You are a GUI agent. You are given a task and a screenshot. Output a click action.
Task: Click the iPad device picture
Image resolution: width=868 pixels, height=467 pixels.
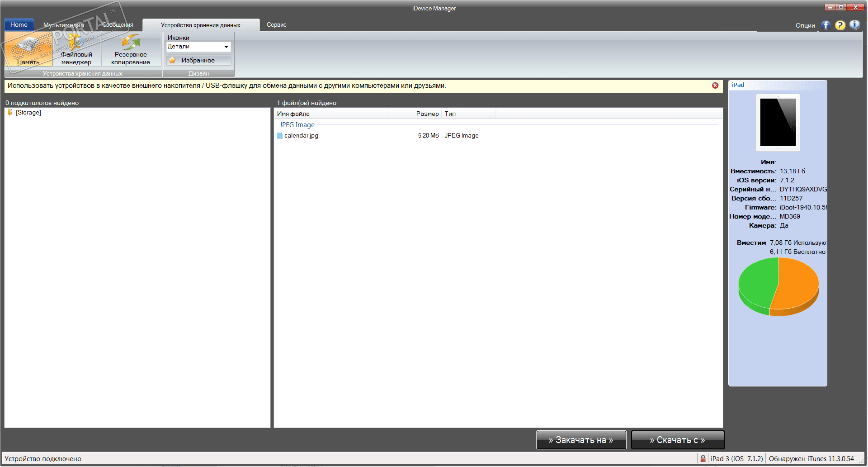778,122
